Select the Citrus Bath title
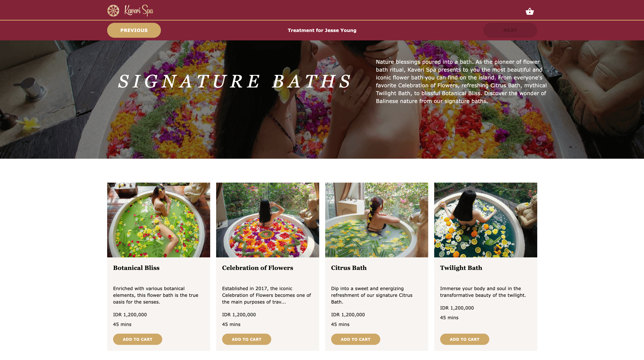Viewport: 644px width, 360px height. (x=349, y=268)
